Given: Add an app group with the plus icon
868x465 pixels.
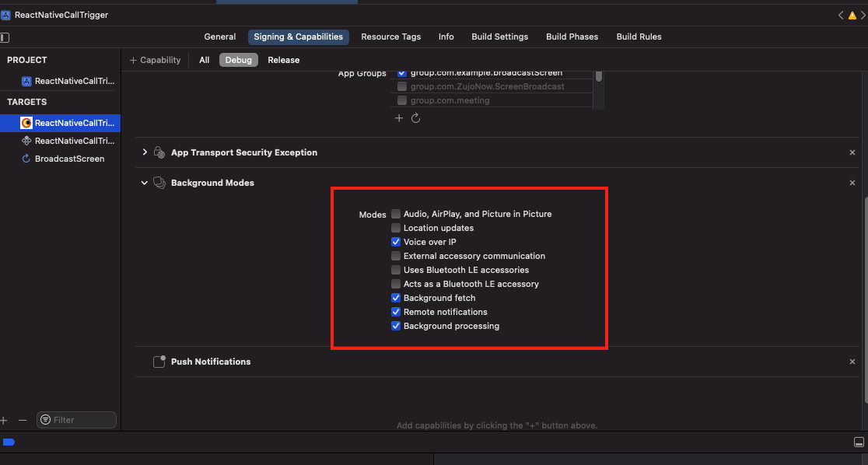Looking at the screenshot, I should coord(398,118).
